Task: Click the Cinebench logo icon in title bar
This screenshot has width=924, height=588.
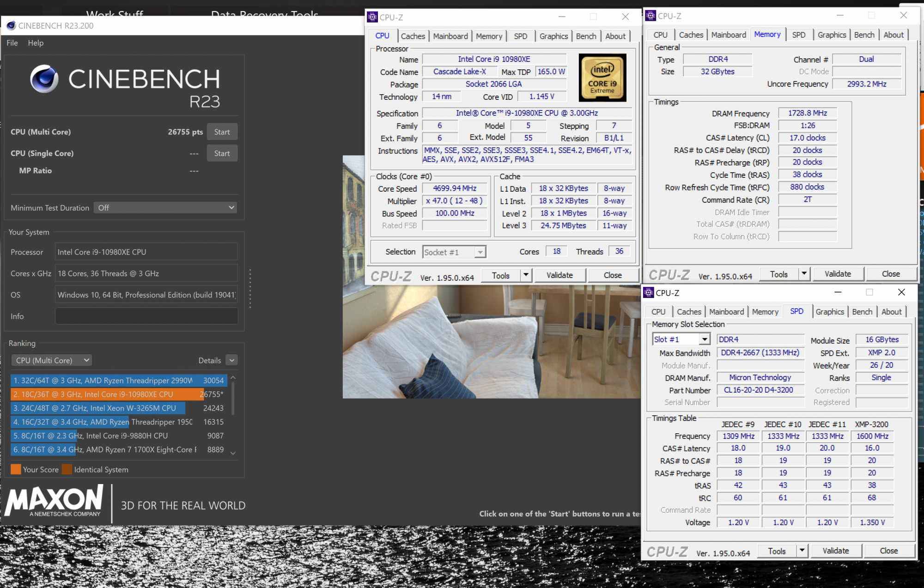Action: point(11,26)
